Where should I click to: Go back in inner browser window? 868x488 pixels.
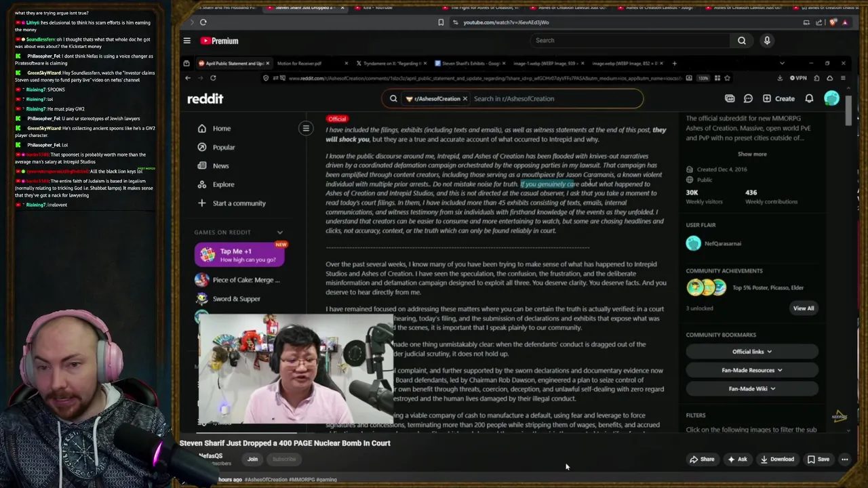[188, 78]
